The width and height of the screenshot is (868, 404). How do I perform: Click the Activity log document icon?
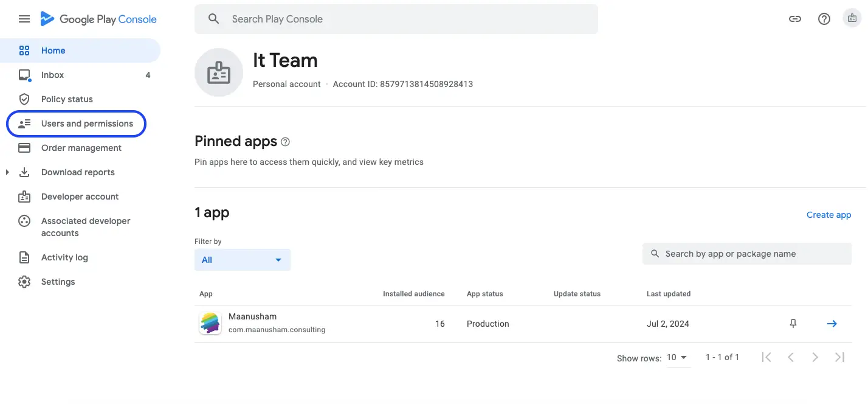pyautogui.click(x=24, y=257)
